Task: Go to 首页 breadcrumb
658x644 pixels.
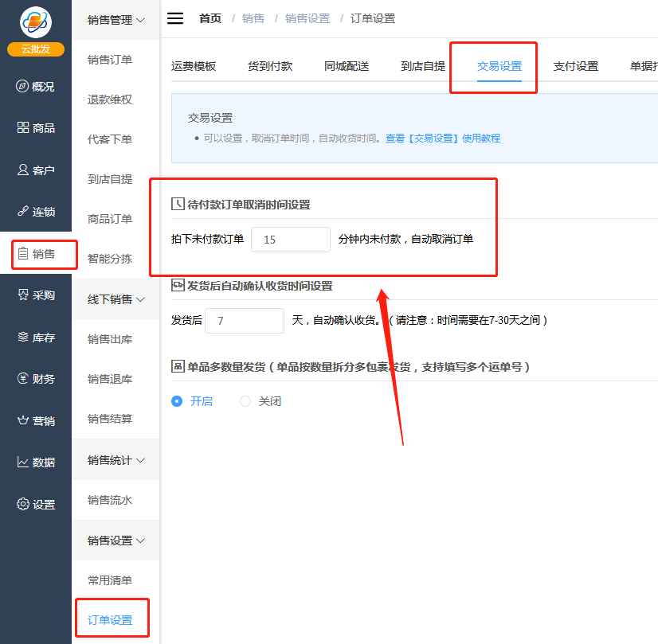Action: [210, 18]
